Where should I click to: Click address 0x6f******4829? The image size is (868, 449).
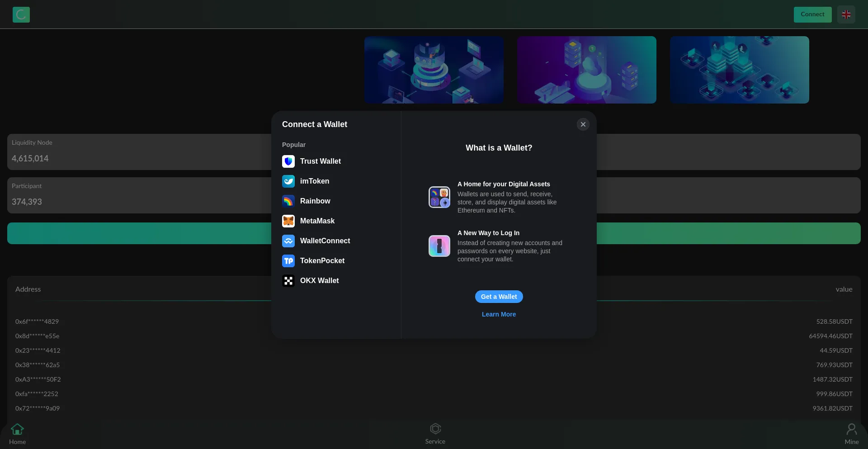37,321
